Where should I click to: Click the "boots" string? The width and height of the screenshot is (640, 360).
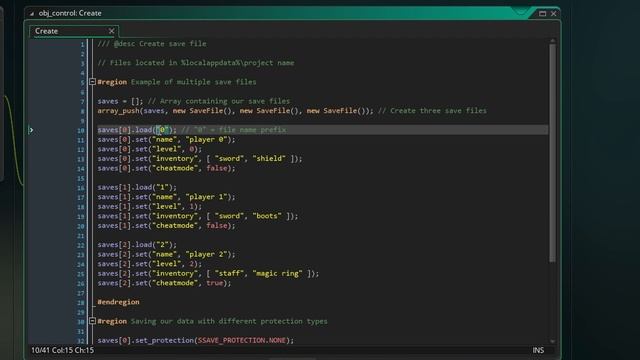tap(267, 216)
